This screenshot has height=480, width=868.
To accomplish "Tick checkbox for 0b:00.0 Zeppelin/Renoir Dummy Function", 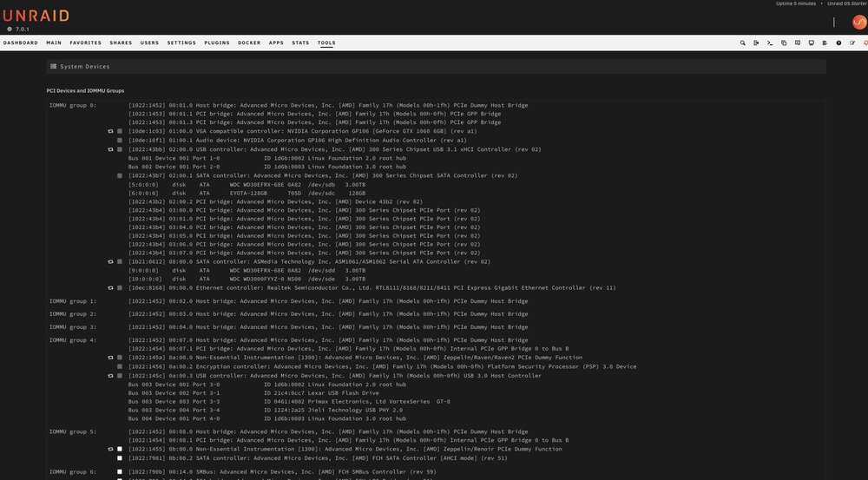I will [120, 449].
